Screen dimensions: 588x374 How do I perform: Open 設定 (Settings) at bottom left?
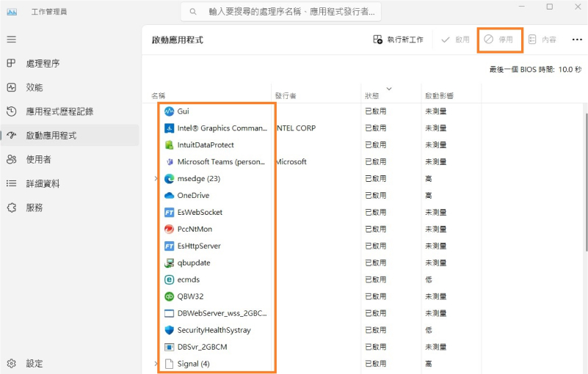point(34,363)
